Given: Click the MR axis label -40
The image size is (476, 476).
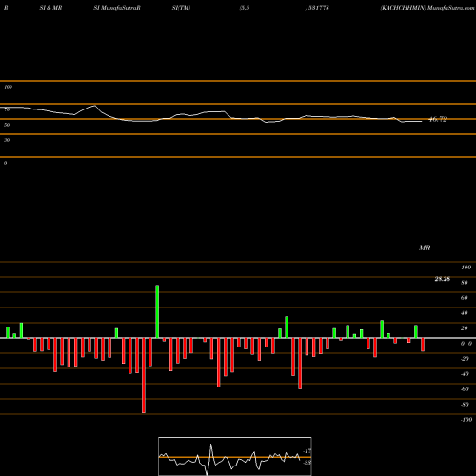Looking at the screenshot, I should coord(465,374).
